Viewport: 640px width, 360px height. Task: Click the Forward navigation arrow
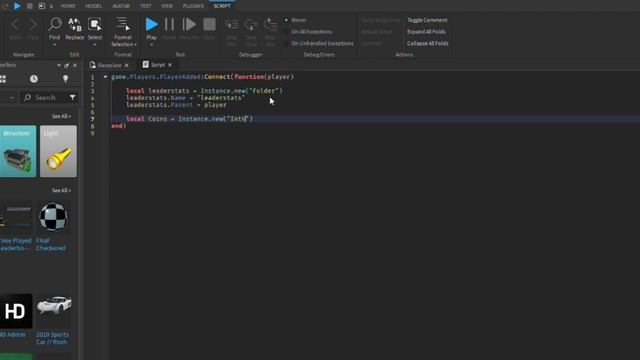pos(33,24)
